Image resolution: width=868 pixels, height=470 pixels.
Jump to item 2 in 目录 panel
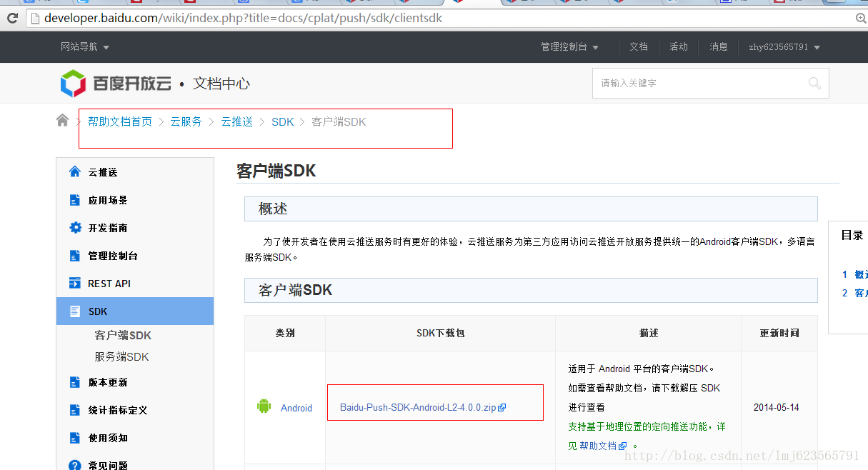click(855, 293)
